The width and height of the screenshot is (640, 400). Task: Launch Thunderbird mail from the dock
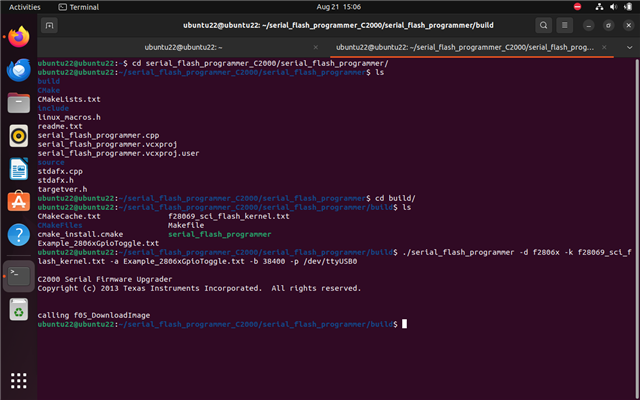[x=19, y=70]
